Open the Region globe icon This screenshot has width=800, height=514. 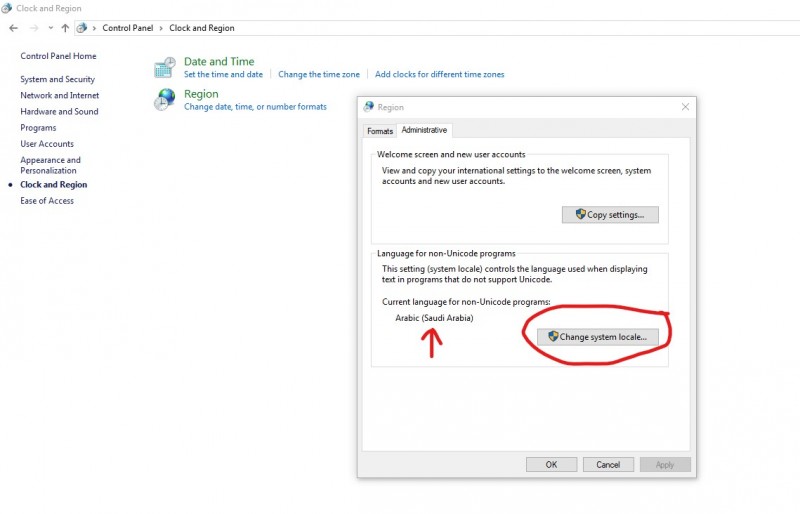click(x=165, y=99)
